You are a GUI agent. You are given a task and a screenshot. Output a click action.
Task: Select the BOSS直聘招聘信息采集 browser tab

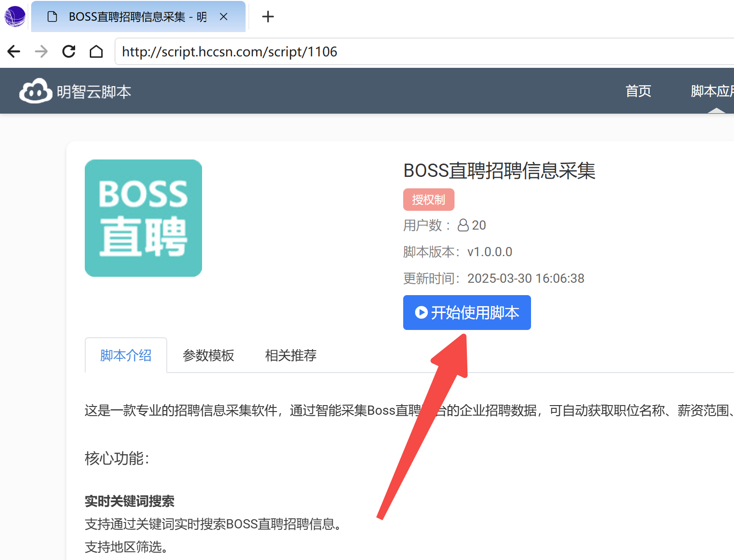[x=138, y=17]
